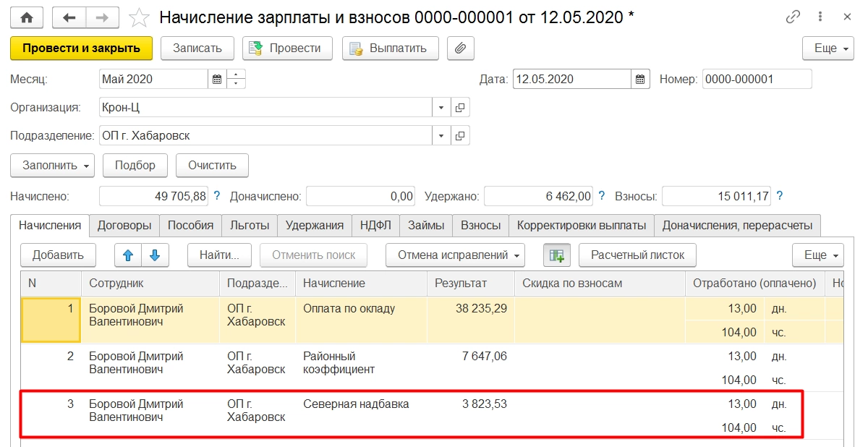Open the Заполнить dropdown button

[x=53, y=165]
